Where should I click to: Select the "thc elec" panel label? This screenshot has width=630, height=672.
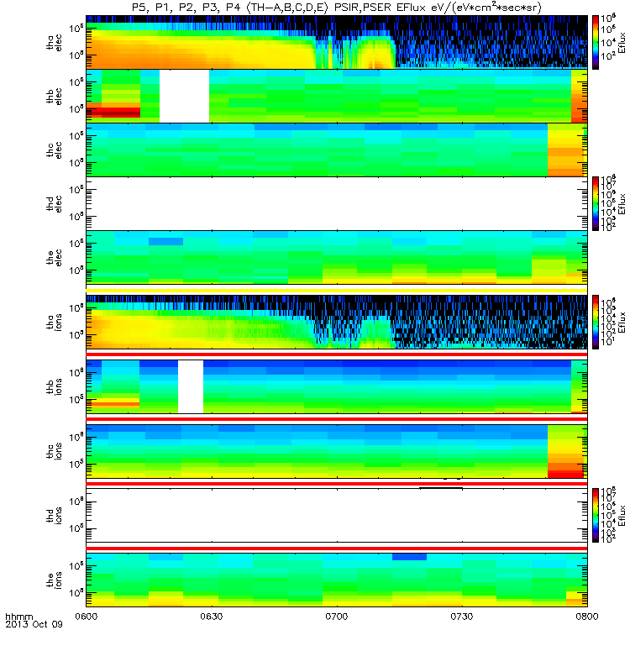(54, 150)
